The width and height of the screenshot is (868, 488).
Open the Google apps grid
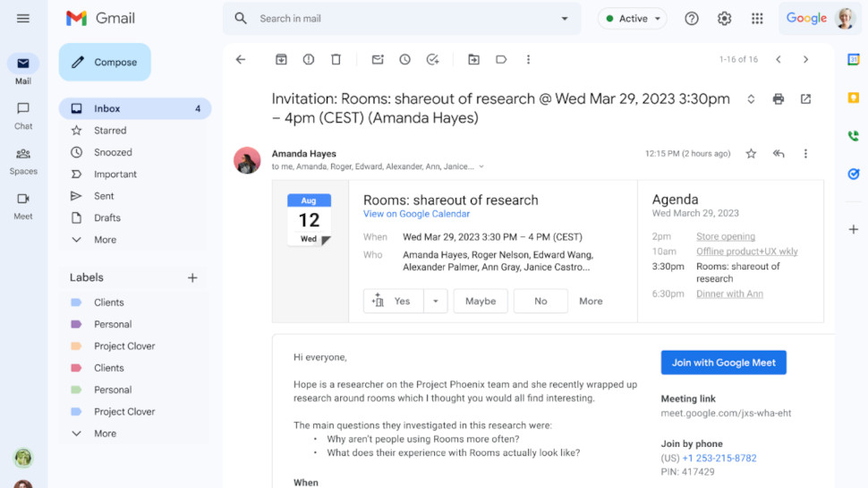[x=757, y=19]
